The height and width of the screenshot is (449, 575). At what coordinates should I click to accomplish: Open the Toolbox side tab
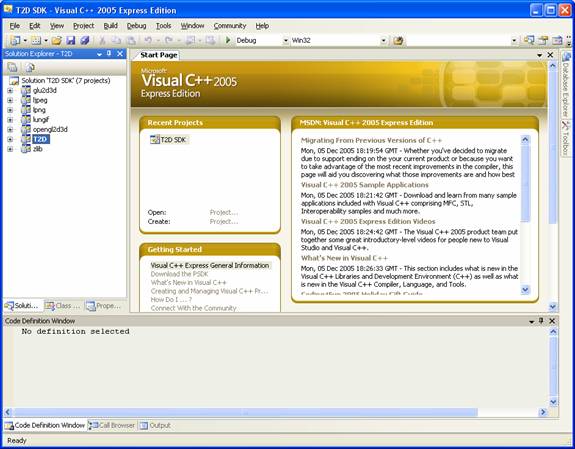566,138
